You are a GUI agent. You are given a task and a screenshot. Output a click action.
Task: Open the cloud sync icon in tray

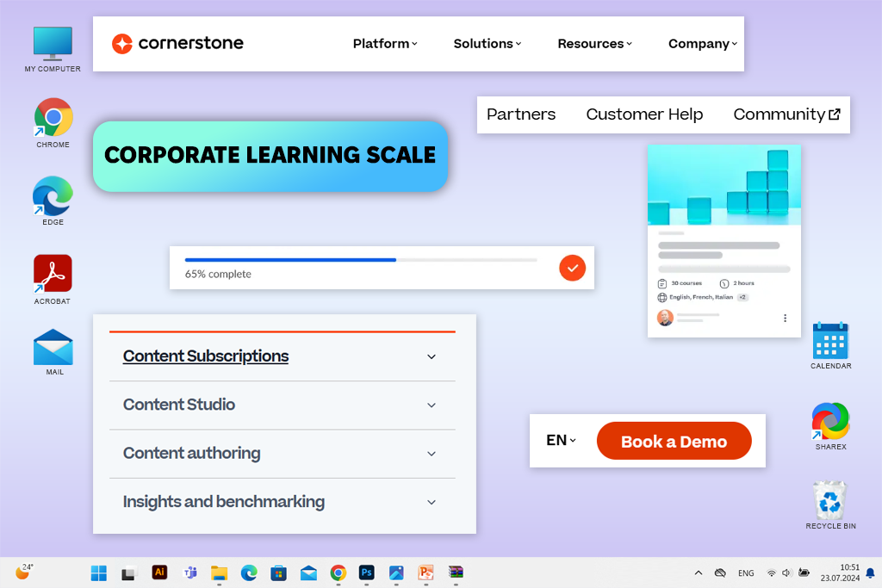click(x=720, y=573)
